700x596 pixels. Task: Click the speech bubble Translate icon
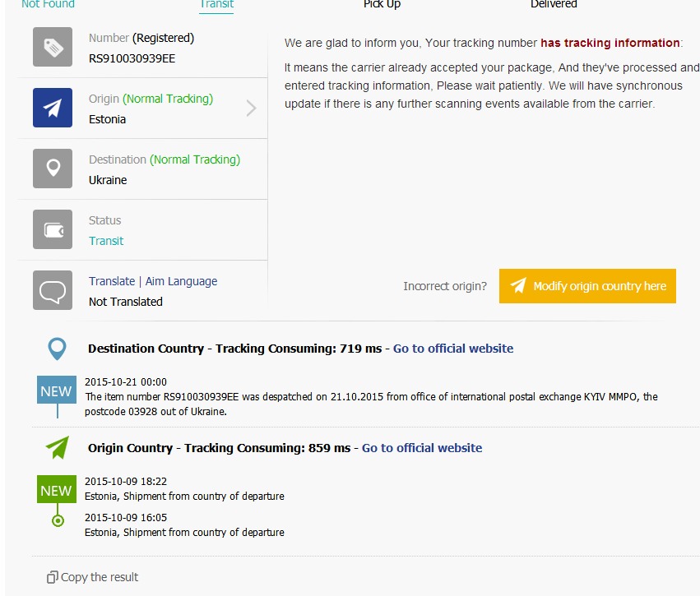tap(52, 290)
